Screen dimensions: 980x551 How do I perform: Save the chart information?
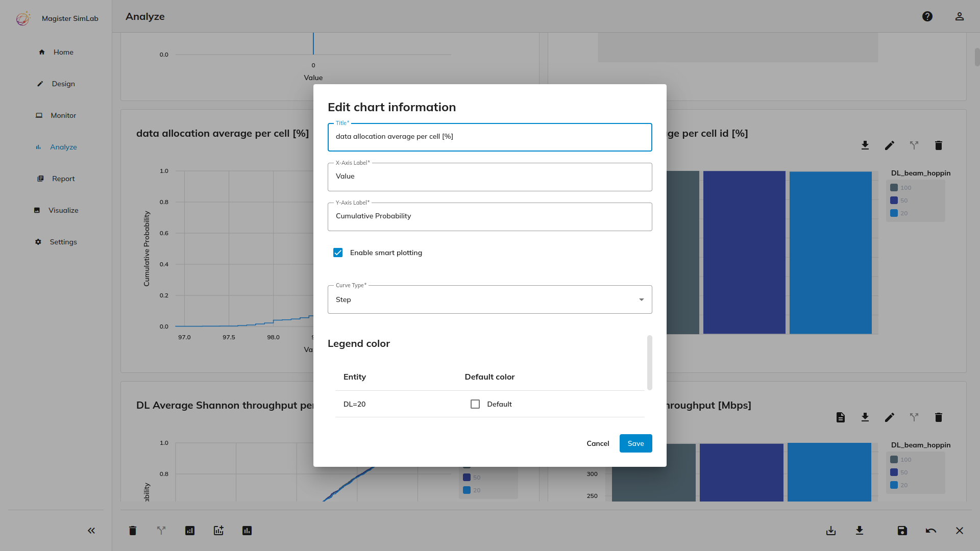point(636,443)
